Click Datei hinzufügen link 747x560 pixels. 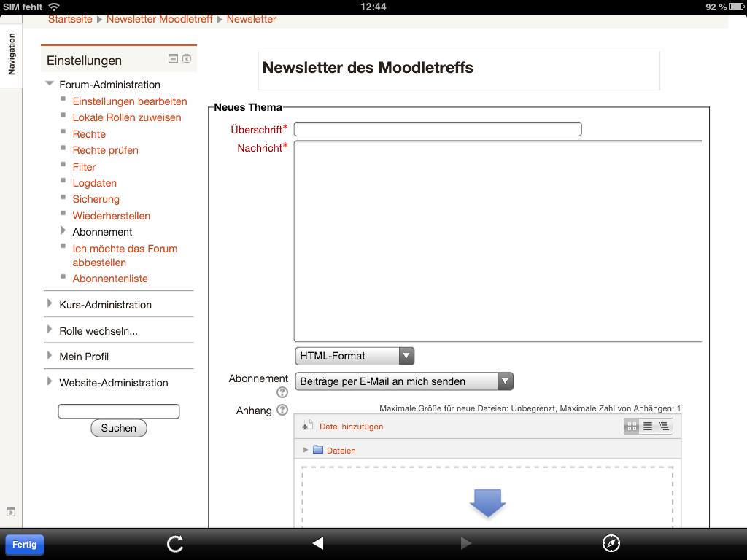[x=351, y=427]
